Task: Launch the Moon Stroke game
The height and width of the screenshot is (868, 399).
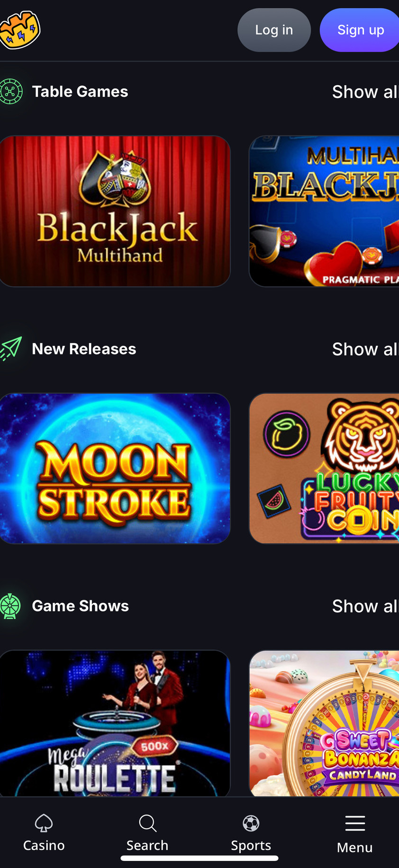Action: 115,468
